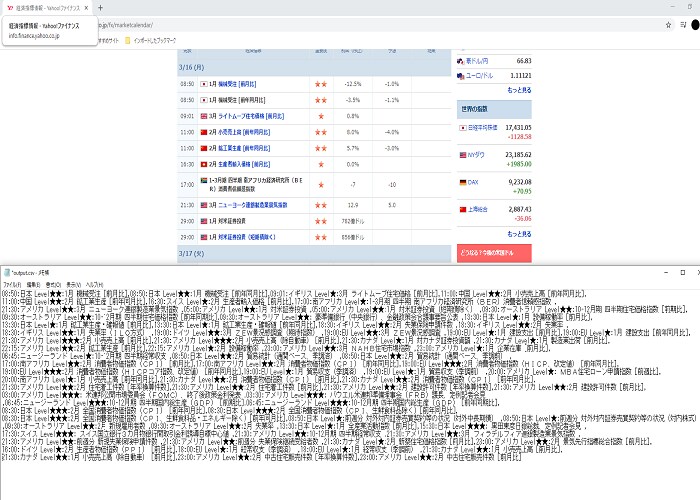
Task: Click もっと見る under 世界の指数
Action: pyautogui.click(x=519, y=234)
